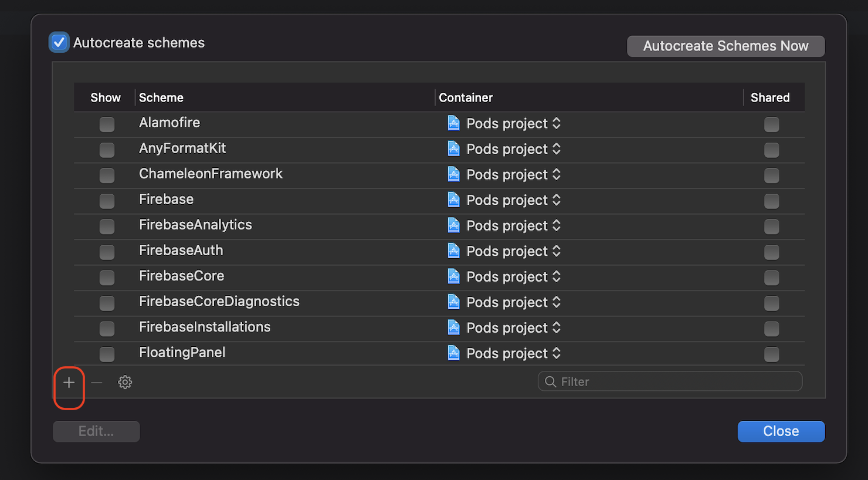Sort by the Show column header

(x=106, y=97)
